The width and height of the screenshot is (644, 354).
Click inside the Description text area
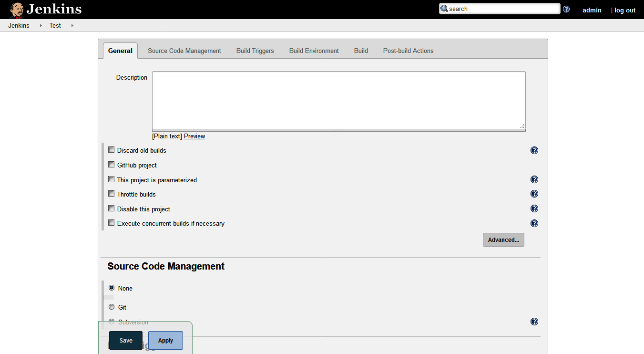(338, 99)
